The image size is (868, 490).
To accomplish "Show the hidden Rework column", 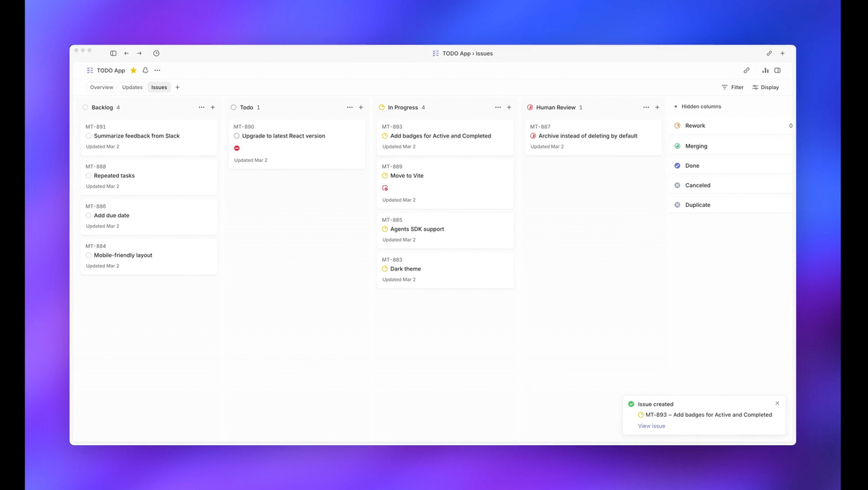I will point(733,126).
